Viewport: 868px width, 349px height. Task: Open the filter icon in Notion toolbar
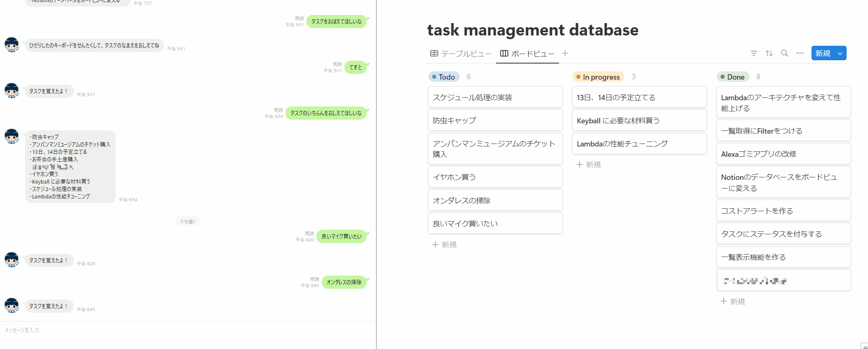pyautogui.click(x=753, y=53)
